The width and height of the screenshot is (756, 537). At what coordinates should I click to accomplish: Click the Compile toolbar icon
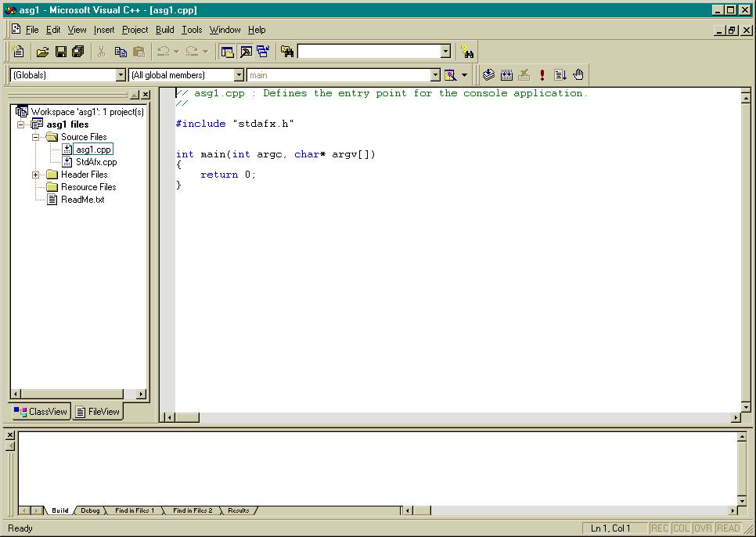pyautogui.click(x=488, y=74)
